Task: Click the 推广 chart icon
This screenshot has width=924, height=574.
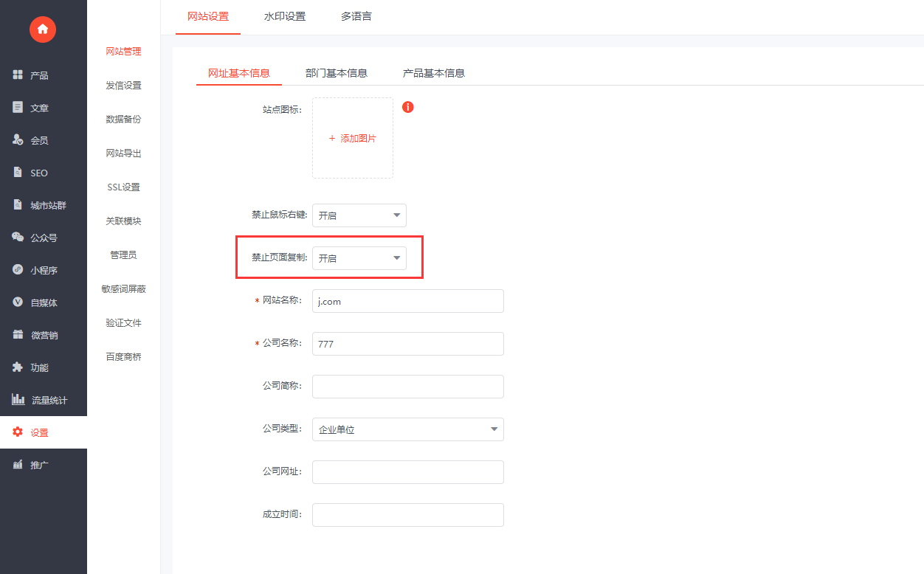Action: (x=18, y=465)
